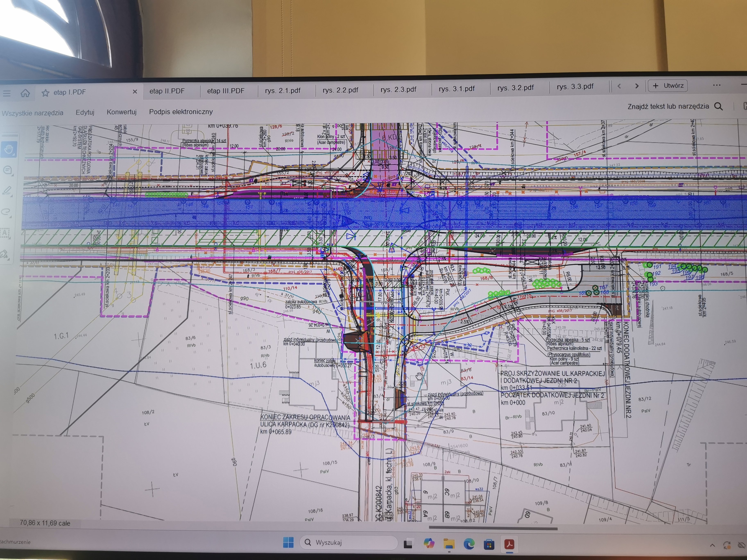Expand hidden system tray icons chevron
Screen dimensions: 747x560
712,545
